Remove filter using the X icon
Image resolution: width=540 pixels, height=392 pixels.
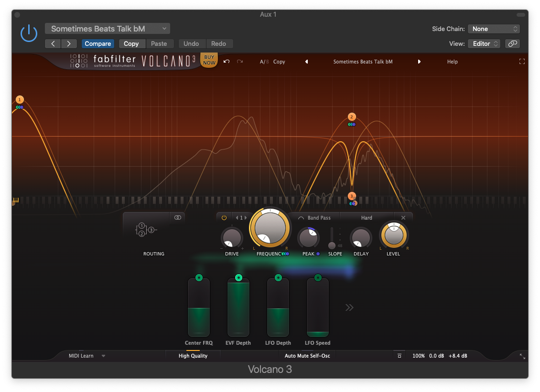tap(403, 218)
